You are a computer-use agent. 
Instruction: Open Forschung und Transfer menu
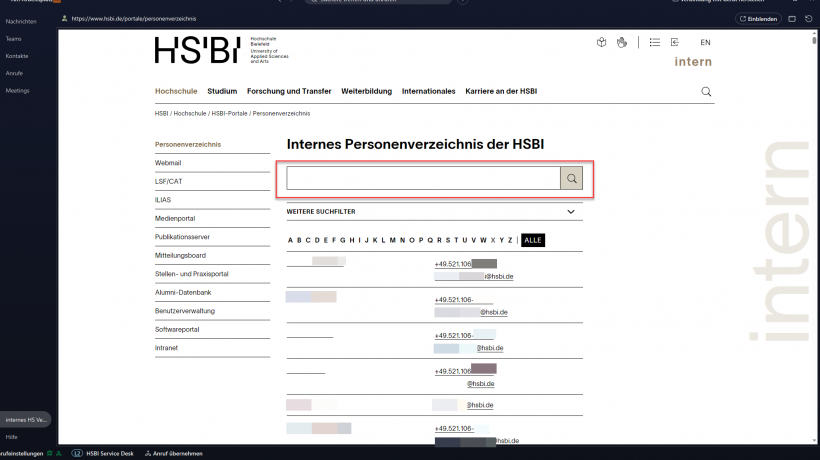[x=289, y=91]
